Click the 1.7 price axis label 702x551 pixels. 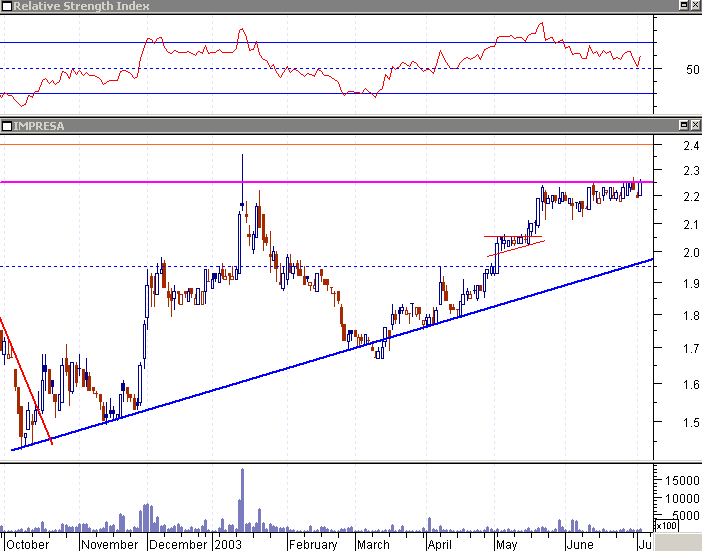point(691,348)
